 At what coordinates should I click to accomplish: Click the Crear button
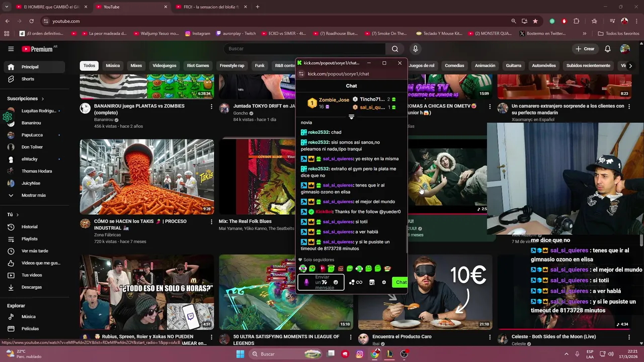click(x=585, y=49)
